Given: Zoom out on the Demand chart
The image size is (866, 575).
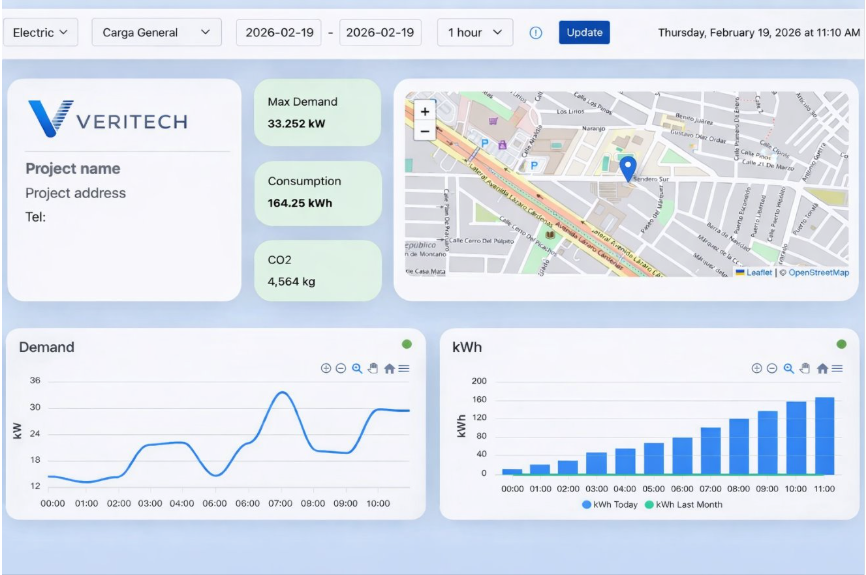Looking at the screenshot, I should pyautogui.click(x=340, y=369).
